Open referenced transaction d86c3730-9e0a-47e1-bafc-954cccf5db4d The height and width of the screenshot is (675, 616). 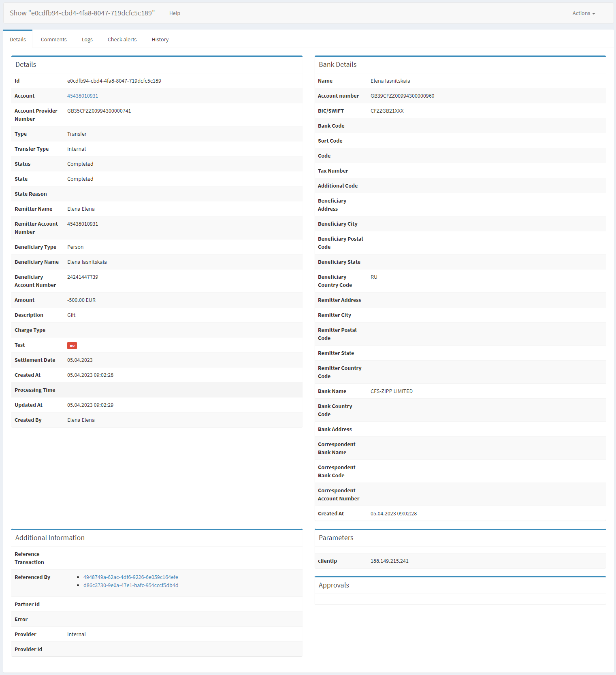point(130,585)
